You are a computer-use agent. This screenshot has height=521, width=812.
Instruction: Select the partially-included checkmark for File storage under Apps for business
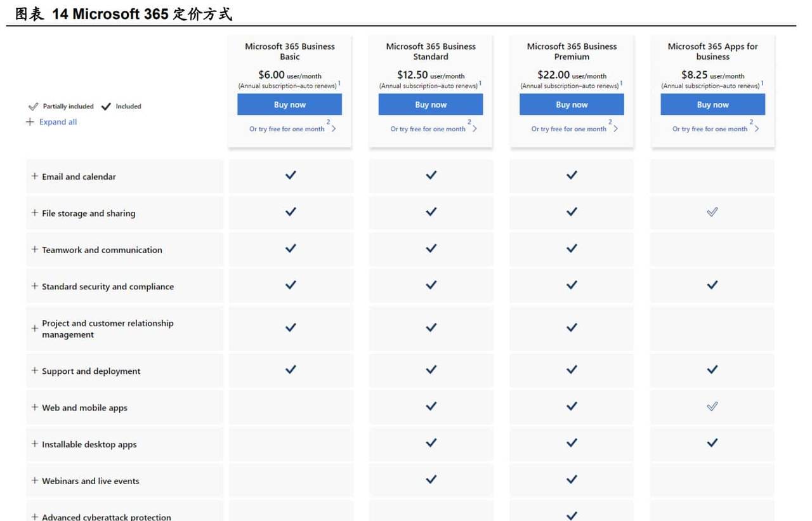(x=711, y=211)
